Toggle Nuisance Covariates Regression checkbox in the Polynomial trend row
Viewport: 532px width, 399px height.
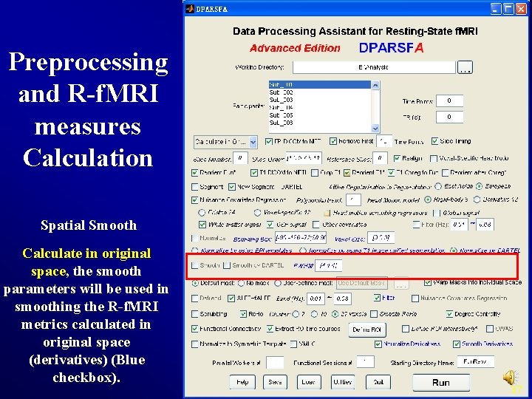(195, 199)
